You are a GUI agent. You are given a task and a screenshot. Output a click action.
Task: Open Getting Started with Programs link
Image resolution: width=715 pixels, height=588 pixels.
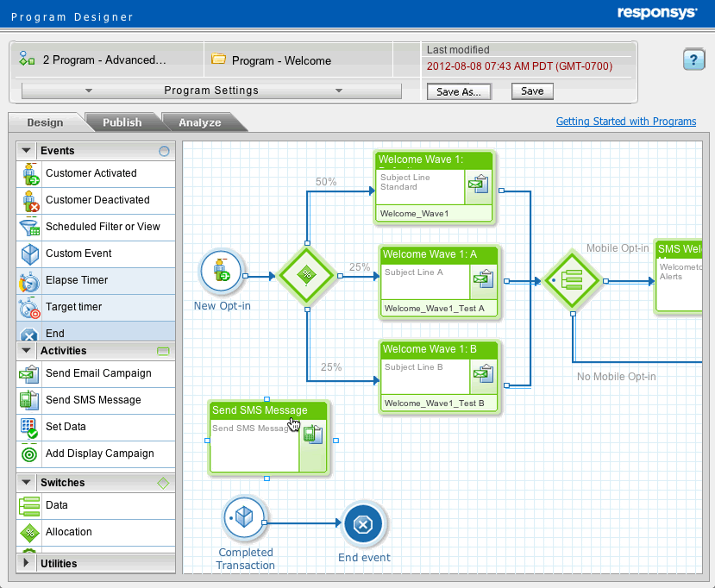[x=626, y=122]
